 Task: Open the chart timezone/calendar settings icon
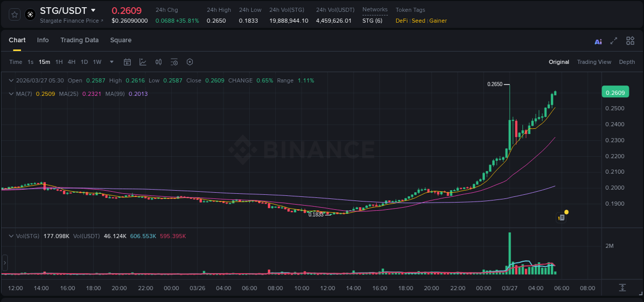[127, 62]
